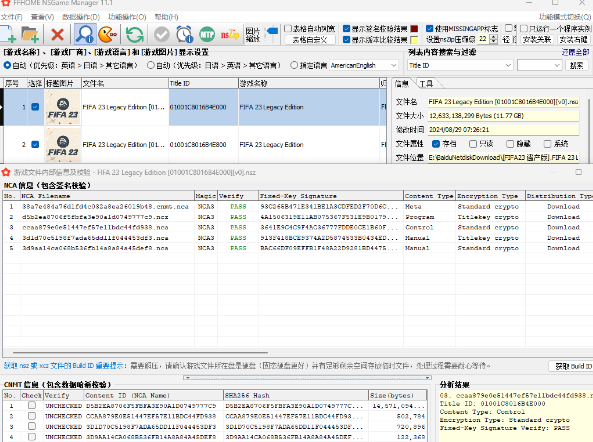
Task: Click the nsZip compression level stepper
Action: coord(493,39)
